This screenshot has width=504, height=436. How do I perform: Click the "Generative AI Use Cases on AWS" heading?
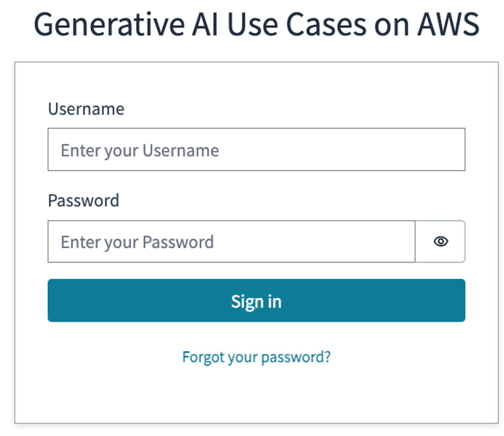(256, 25)
